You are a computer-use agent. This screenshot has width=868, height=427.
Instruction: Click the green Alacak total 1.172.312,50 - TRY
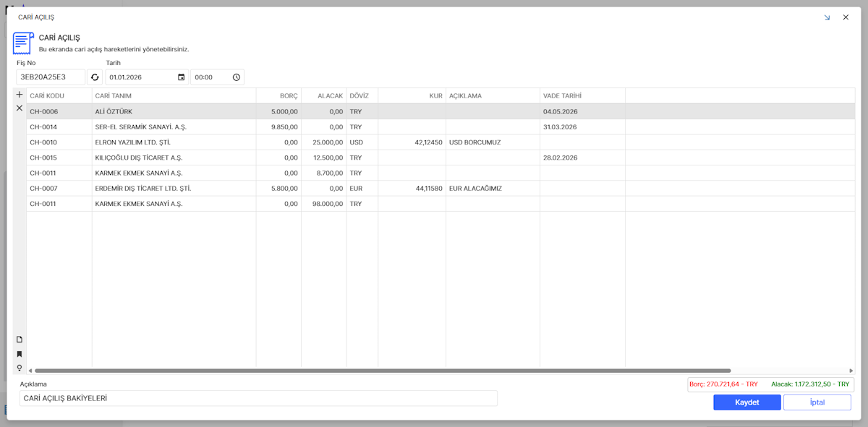tap(810, 384)
